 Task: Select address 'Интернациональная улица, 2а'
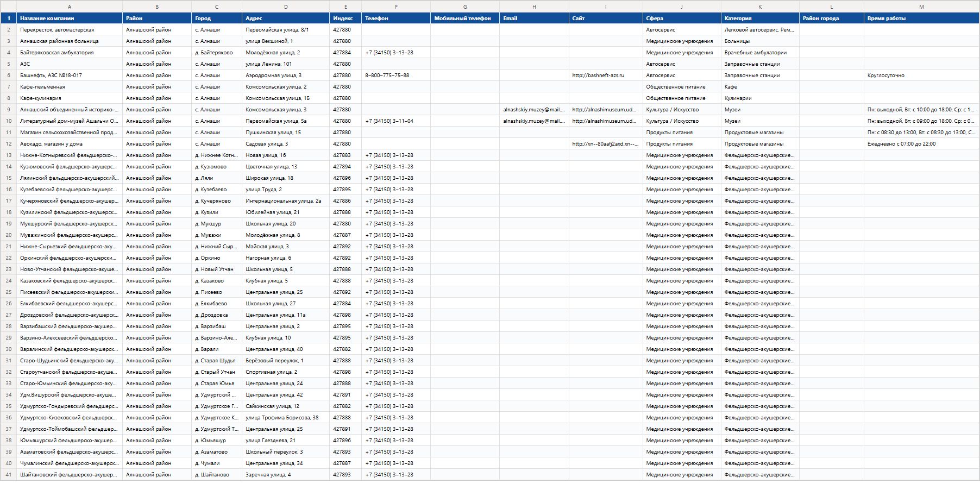286,201
